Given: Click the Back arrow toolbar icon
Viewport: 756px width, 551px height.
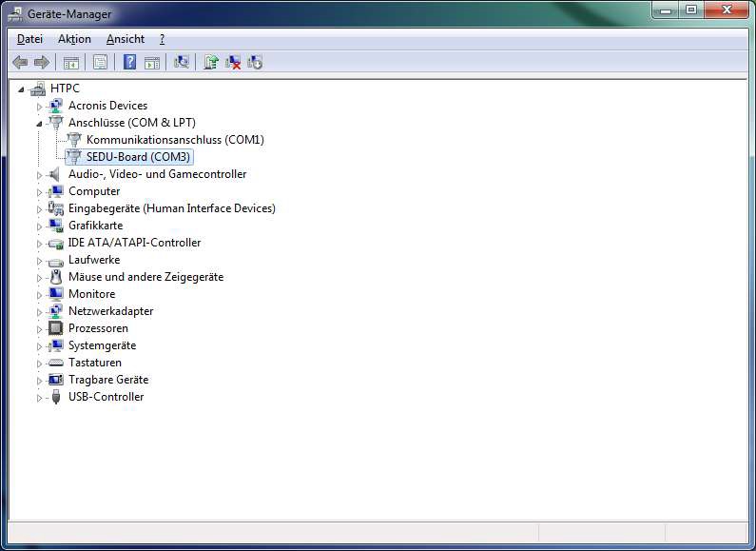Looking at the screenshot, I should (20, 62).
